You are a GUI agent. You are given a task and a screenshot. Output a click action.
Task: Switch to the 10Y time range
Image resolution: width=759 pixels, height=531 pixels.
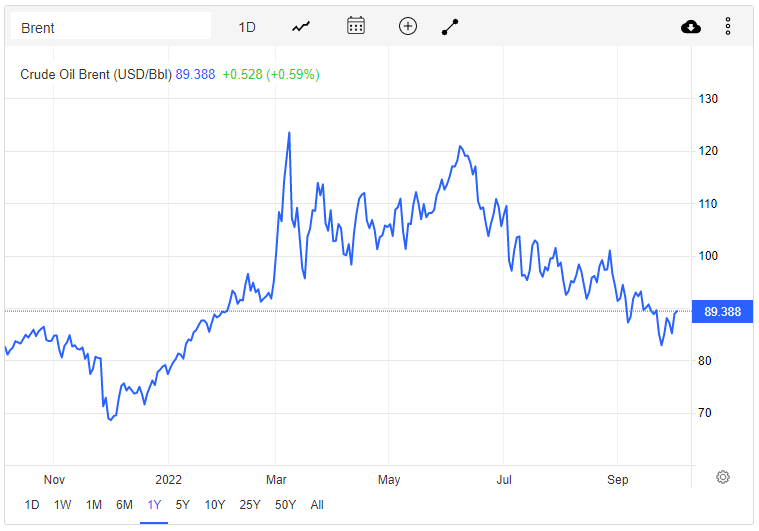coord(215,505)
